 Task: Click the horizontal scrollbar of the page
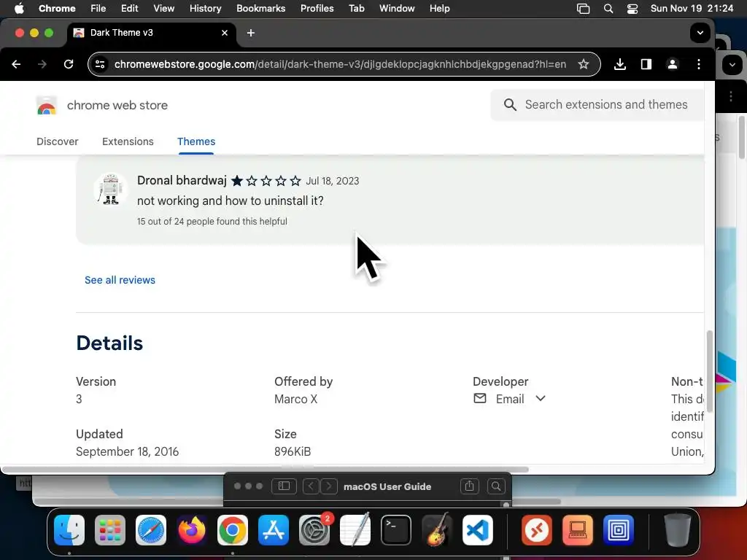265,470
